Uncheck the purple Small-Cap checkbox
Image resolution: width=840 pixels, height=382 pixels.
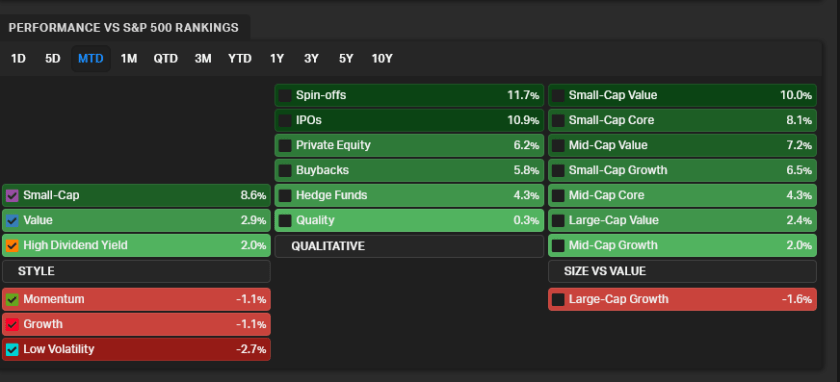click(12, 196)
